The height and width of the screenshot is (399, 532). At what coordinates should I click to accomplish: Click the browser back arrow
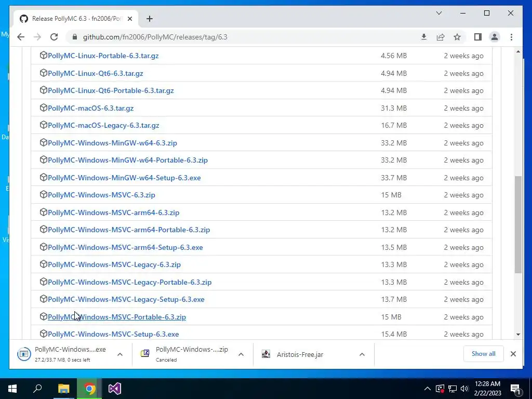[x=21, y=37]
